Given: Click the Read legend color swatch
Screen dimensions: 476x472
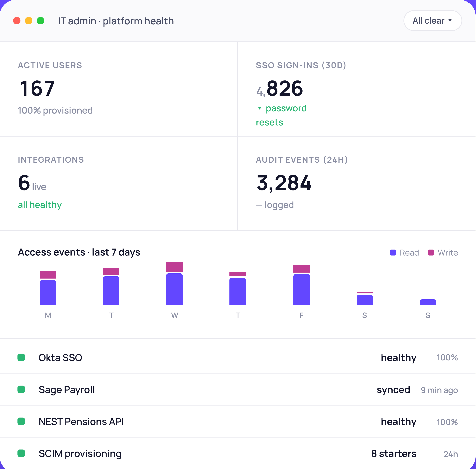Looking at the screenshot, I should click(x=393, y=253).
